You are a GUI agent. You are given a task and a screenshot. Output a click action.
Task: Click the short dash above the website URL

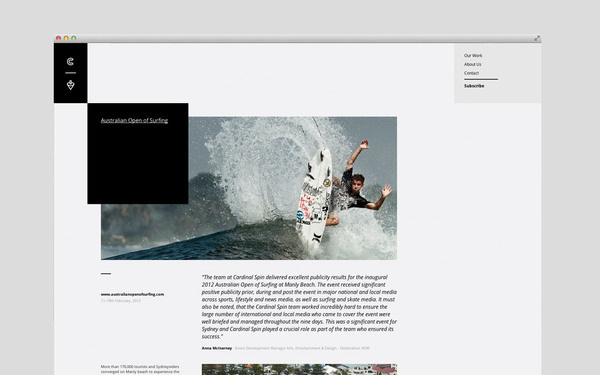(x=106, y=274)
